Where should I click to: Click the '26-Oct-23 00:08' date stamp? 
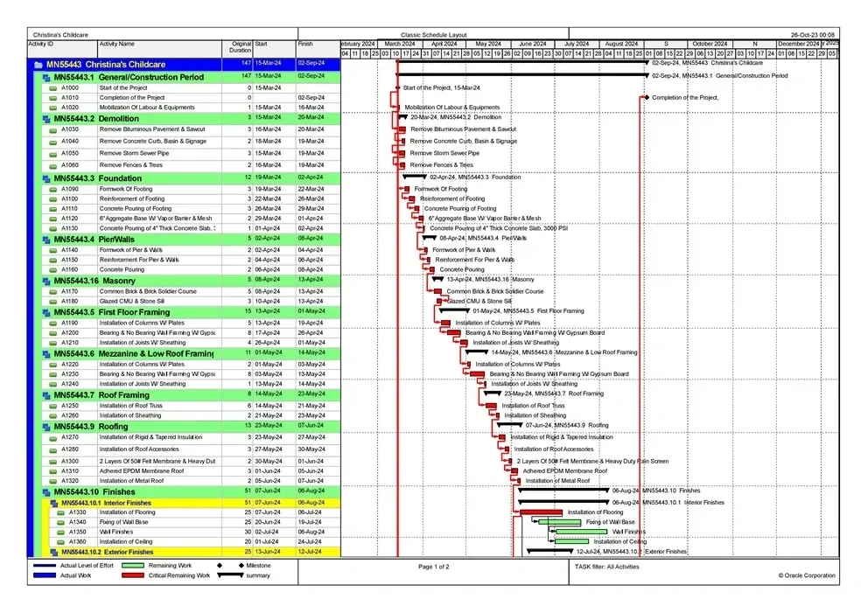813,35
